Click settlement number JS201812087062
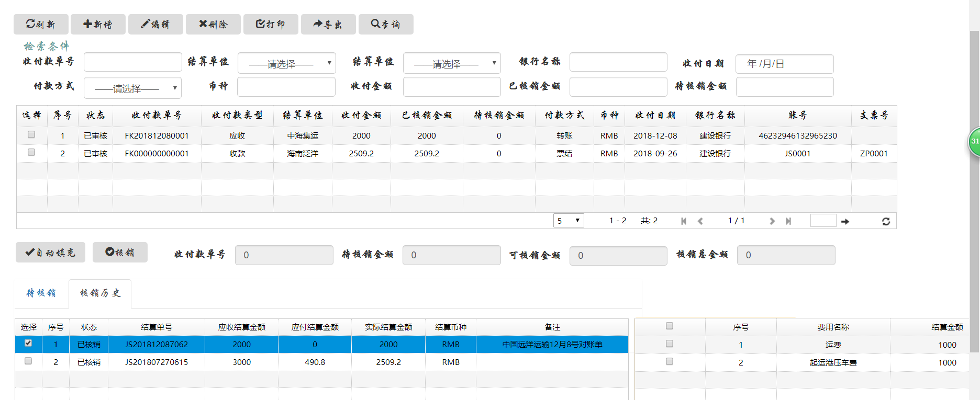Screen dimensions: 980x400 157,344
